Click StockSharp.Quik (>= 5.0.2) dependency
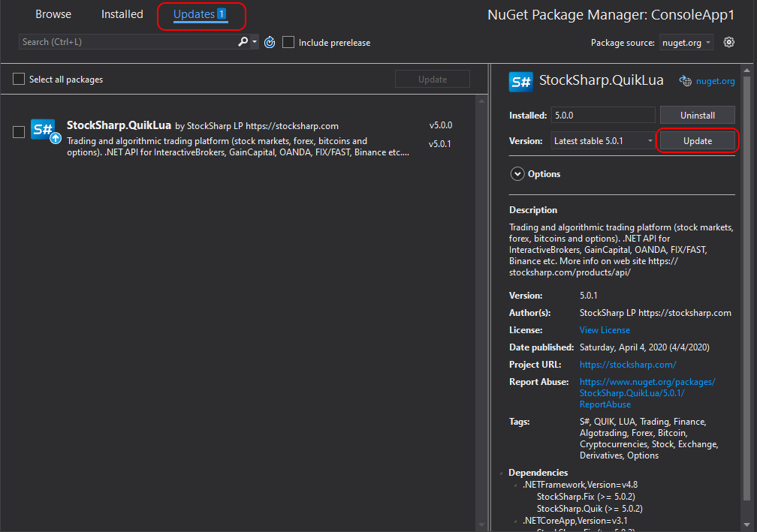The height and width of the screenshot is (532, 757). [590, 509]
